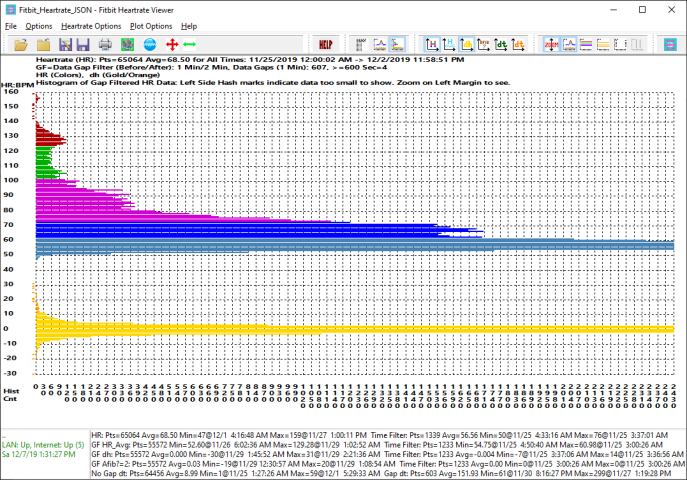Screen dimensions: 687x480
Task: Click the gold horizontal bands icon
Action: [x=603, y=45]
